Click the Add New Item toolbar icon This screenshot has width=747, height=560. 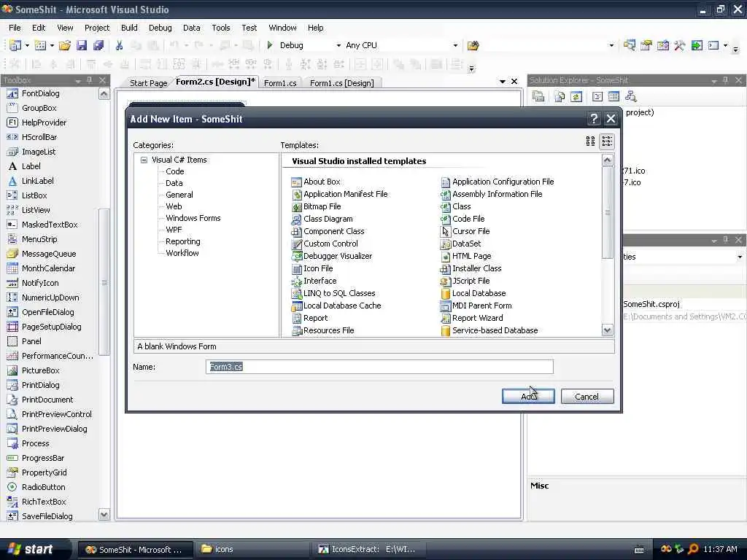pos(41,45)
